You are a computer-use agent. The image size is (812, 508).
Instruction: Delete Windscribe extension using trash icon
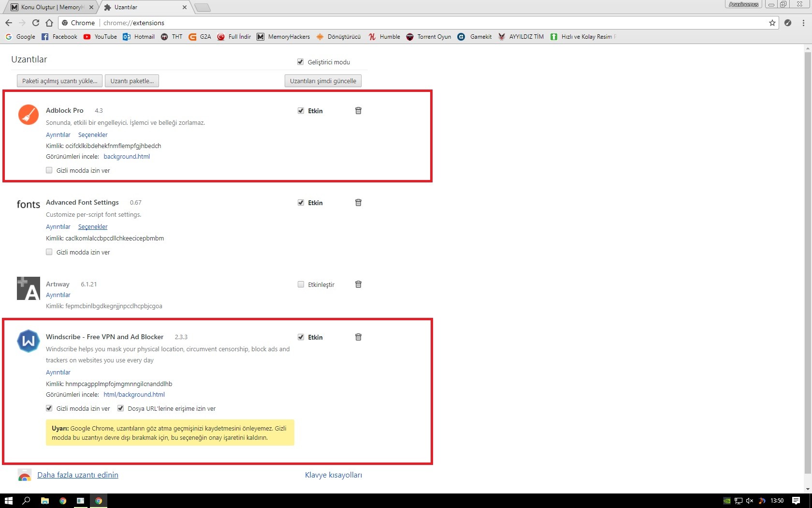tap(358, 337)
